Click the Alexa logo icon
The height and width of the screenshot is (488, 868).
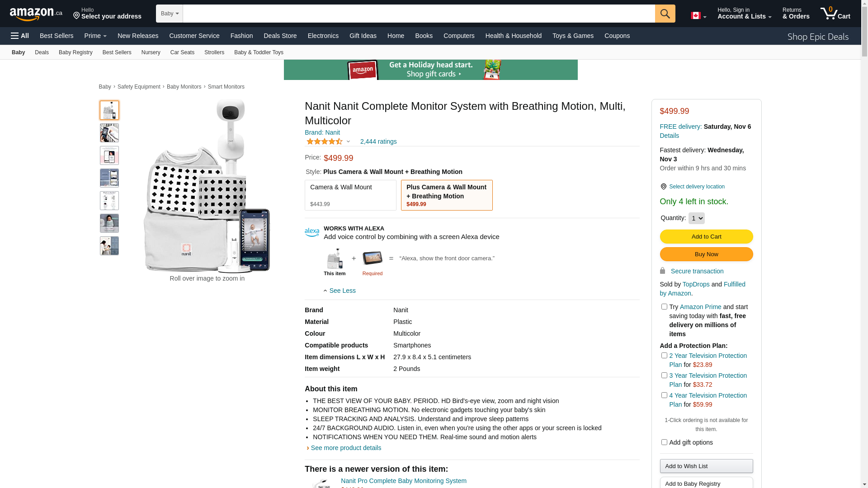click(x=312, y=232)
